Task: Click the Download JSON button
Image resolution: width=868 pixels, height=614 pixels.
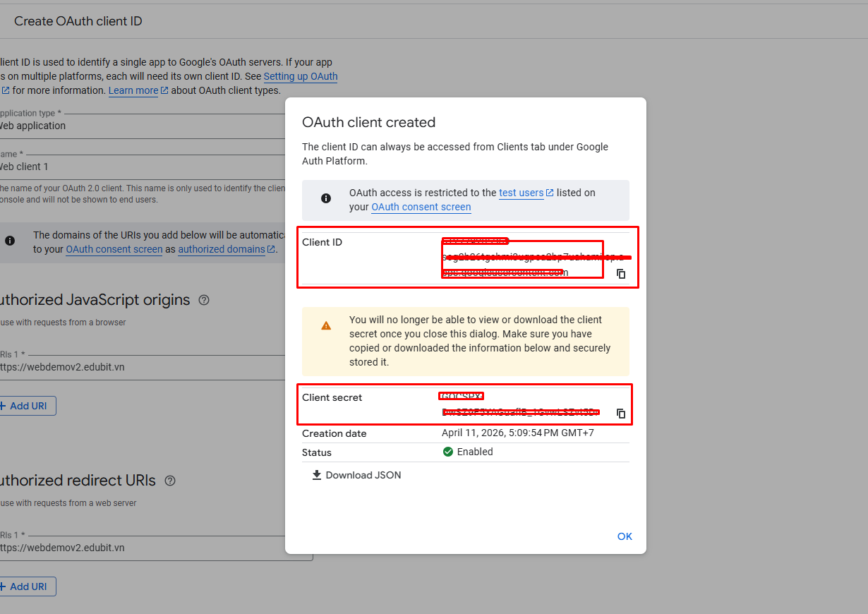Action: point(356,475)
